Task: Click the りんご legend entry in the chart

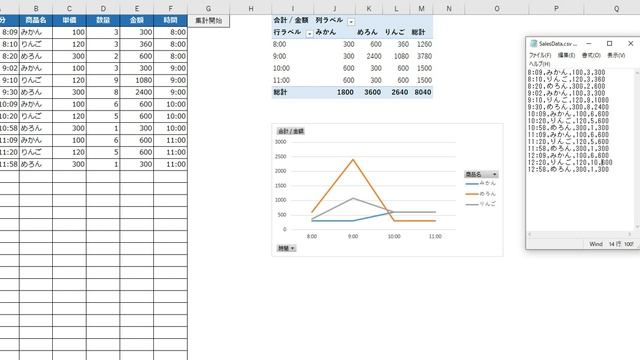Action: (x=481, y=204)
